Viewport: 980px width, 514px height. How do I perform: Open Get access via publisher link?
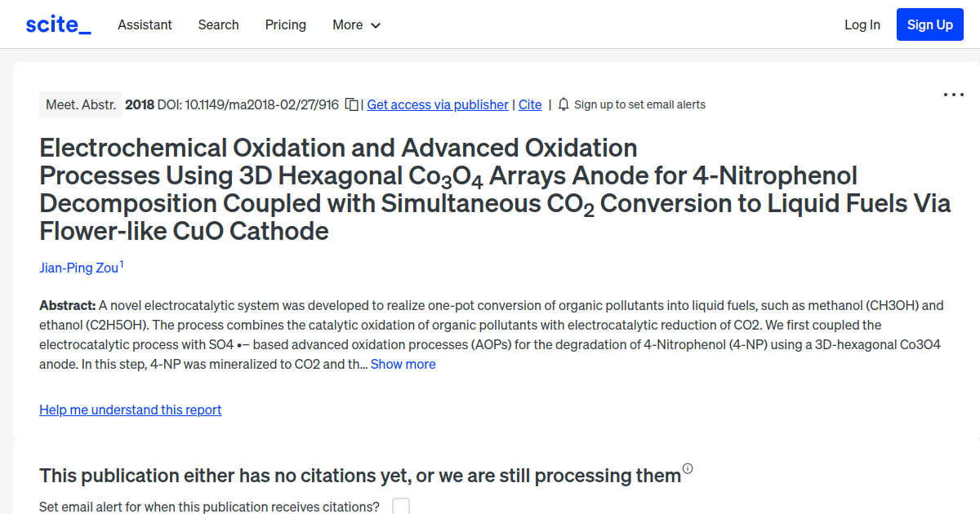(438, 104)
